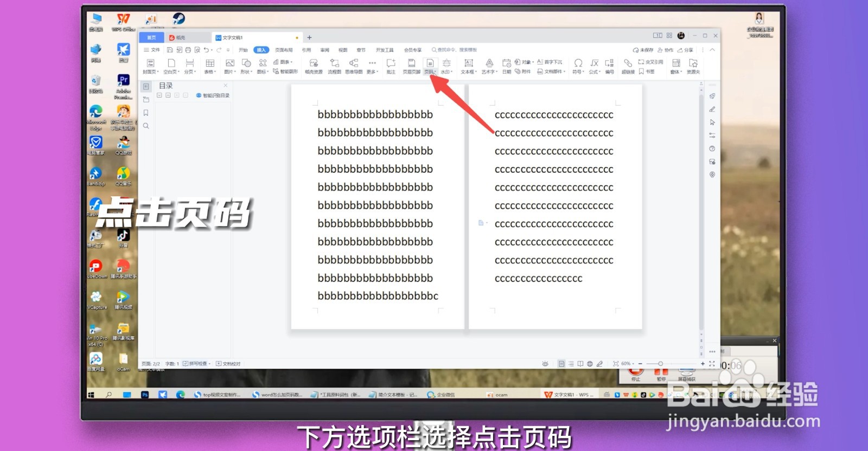
Task: Open the 资源夹 resource folder
Action: pyautogui.click(x=693, y=66)
